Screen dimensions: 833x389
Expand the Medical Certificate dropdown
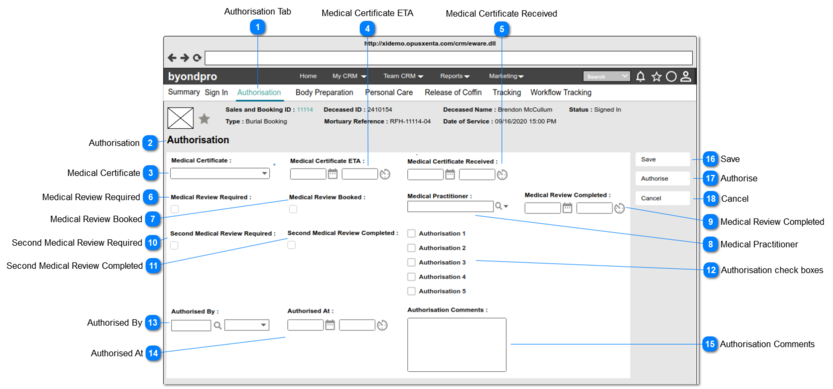[x=220, y=173]
